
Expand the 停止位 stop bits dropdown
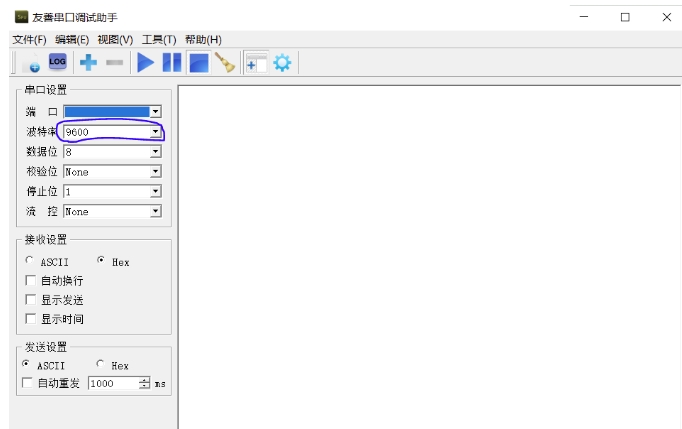tap(155, 191)
